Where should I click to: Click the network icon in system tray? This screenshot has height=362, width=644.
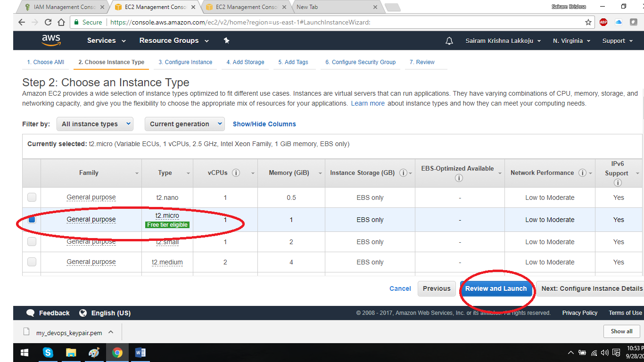[x=594, y=353]
